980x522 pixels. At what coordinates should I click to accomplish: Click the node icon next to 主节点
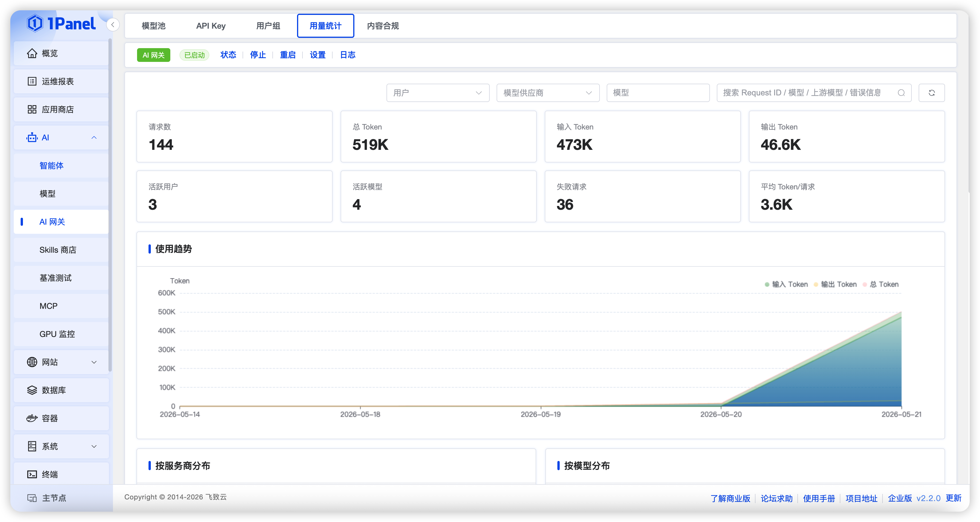32,498
